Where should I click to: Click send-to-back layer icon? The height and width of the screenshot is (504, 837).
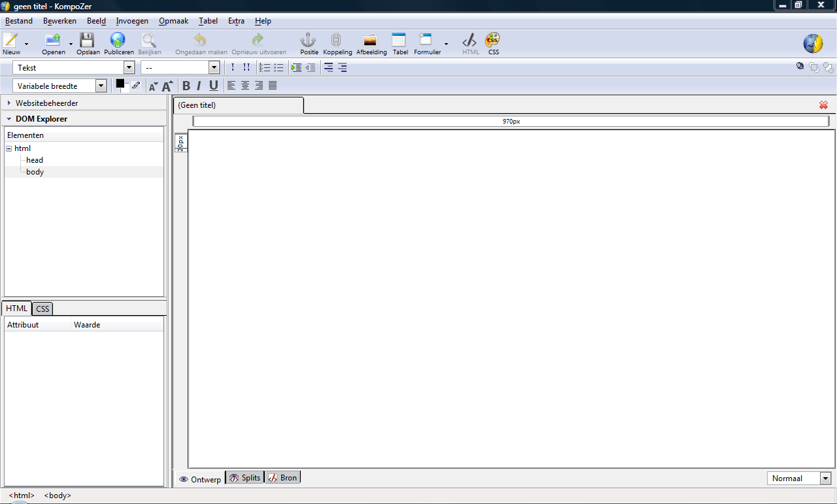coord(828,67)
